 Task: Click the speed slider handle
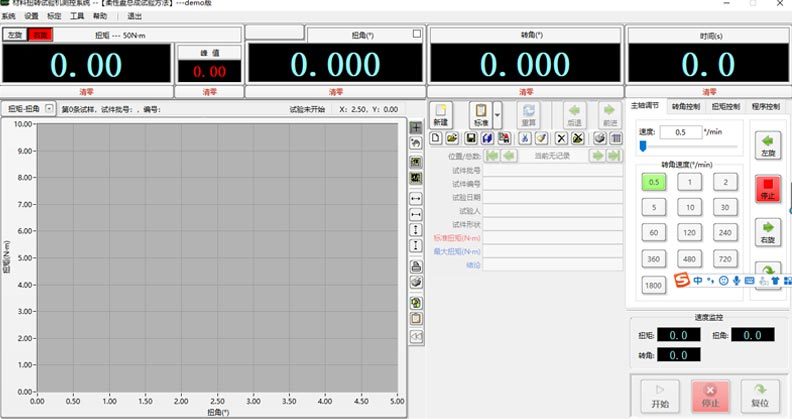tap(642, 146)
